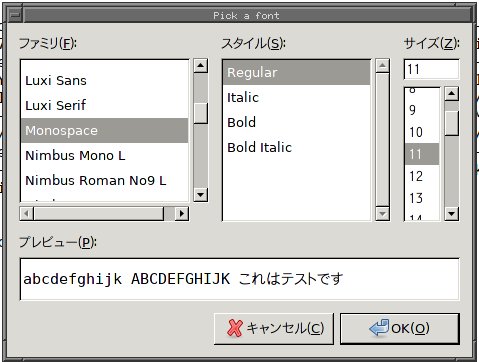Screen dimensions: 479x362
Task: Select the Italic style
Action: tap(296, 97)
